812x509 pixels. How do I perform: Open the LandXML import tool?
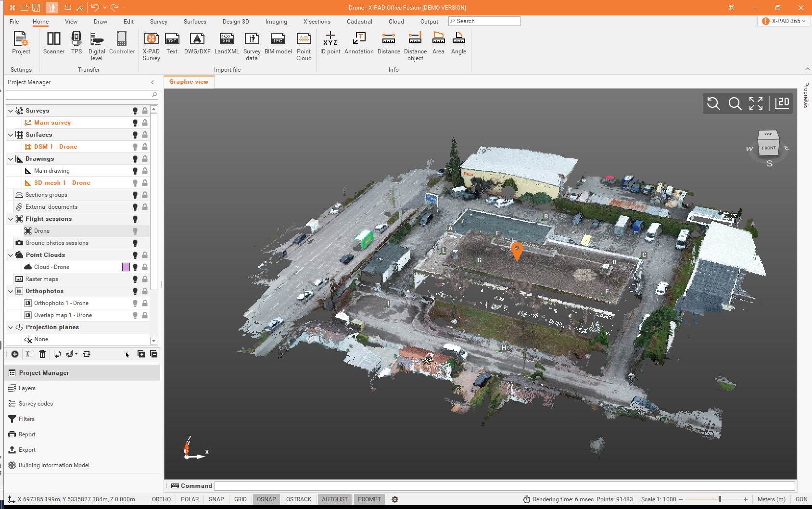(227, 43)
